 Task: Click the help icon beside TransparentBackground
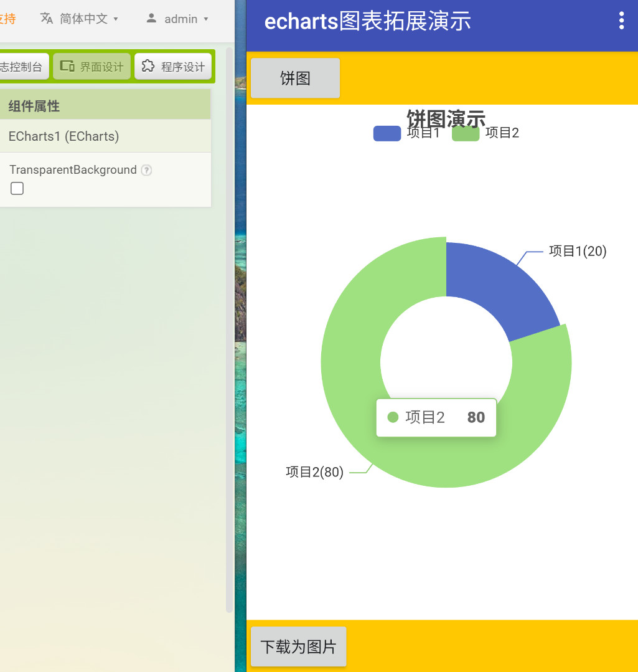tap(146, 170)
